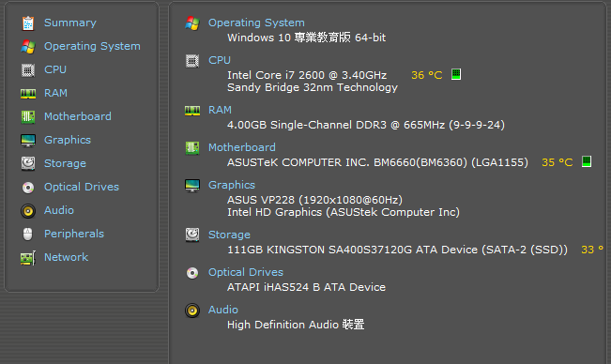The height and width of the screenshot is (364, 611).
Task: Click the CPU heading link in summary
Action: (x=220, y=60)
